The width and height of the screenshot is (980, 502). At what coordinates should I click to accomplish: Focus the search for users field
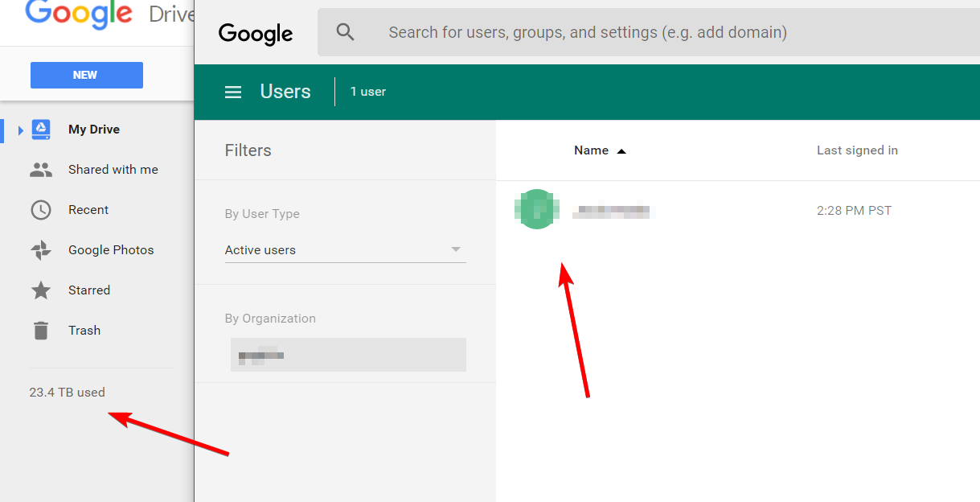point(649,32)
